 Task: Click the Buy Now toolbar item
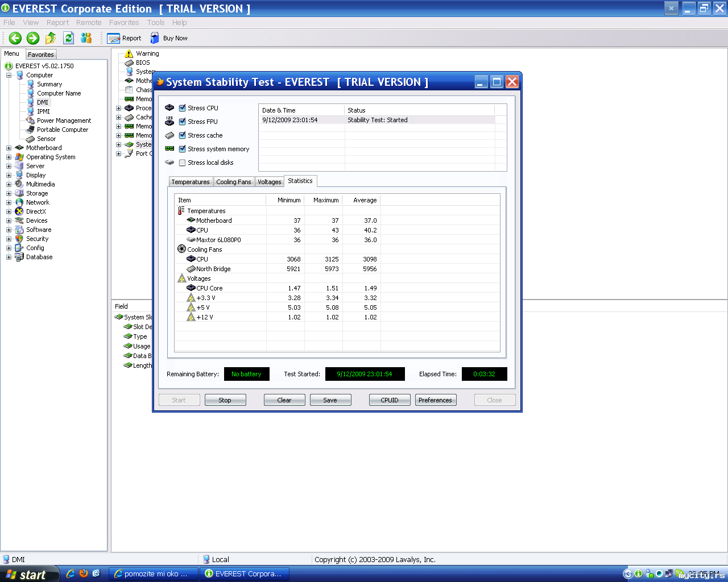(169, 38)
